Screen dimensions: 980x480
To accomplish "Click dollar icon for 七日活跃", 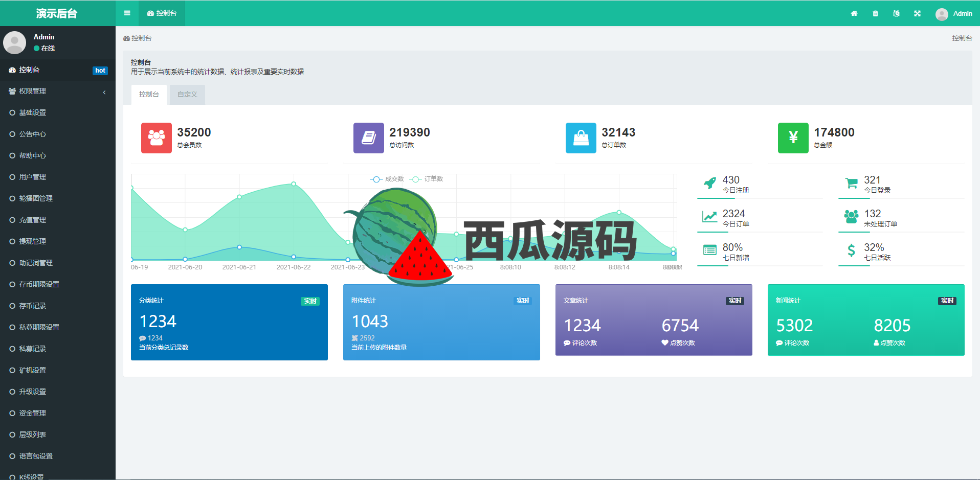I will (x=851, y=250).
